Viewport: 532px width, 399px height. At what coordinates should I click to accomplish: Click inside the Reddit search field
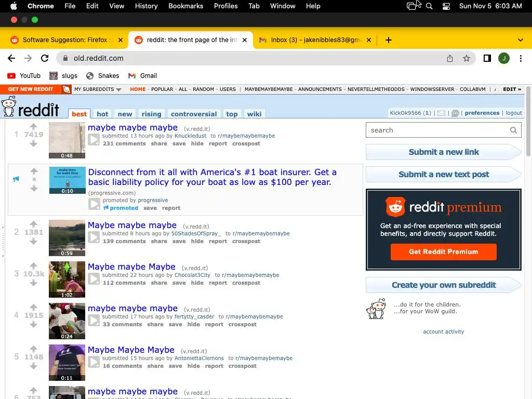pos(437,130)
